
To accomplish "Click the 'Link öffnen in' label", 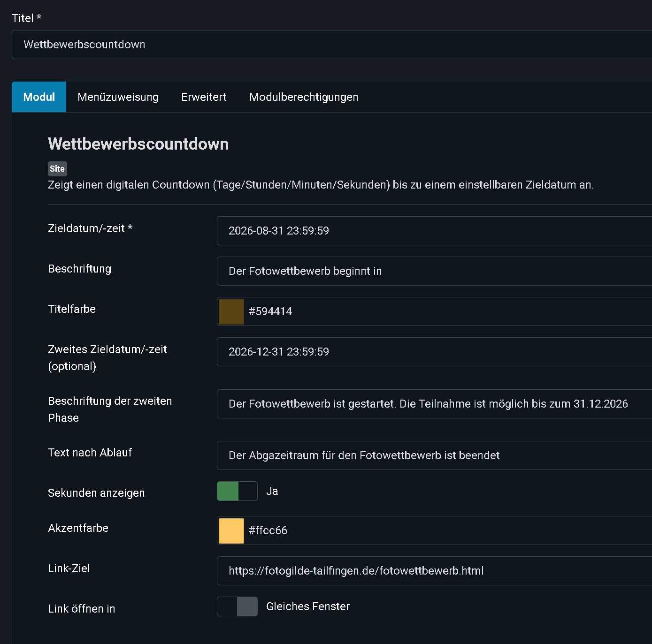I will (x=82, y=609).
